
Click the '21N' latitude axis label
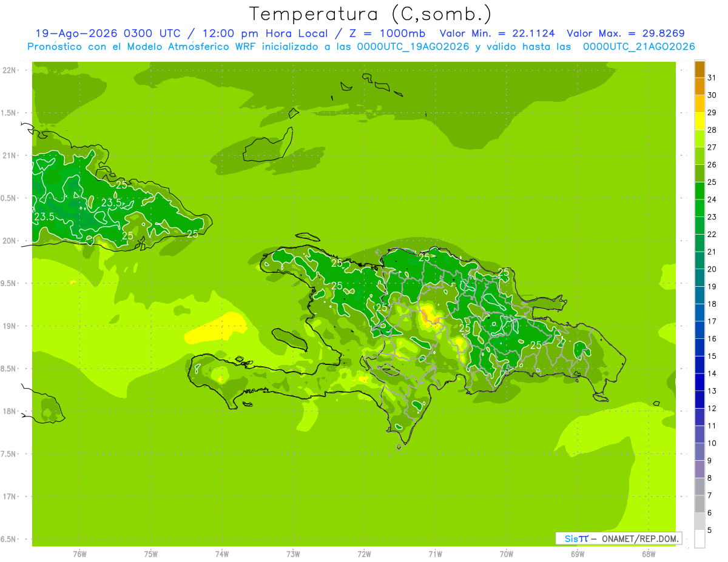pos(9,156)
